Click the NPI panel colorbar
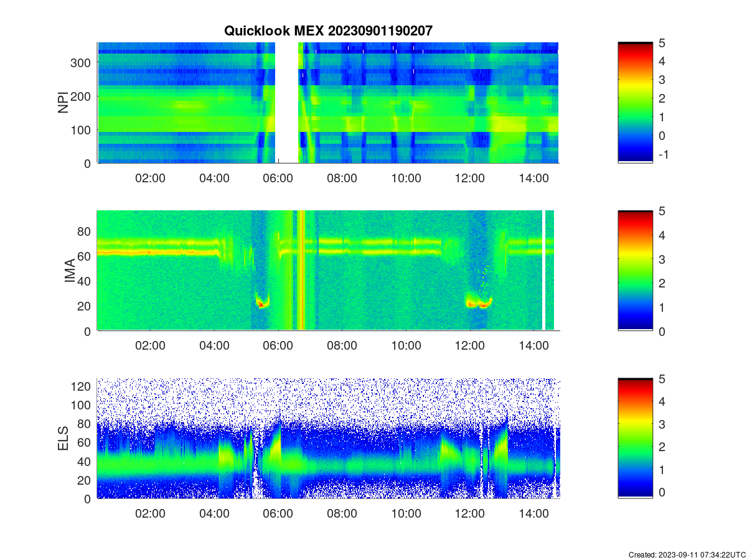 [x=635, y=103]
